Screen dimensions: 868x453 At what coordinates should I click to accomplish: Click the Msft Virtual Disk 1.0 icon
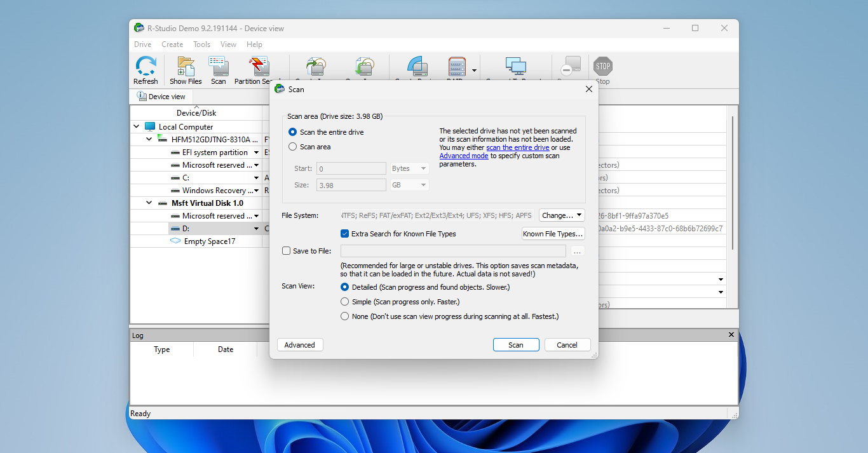pos(163,203)
